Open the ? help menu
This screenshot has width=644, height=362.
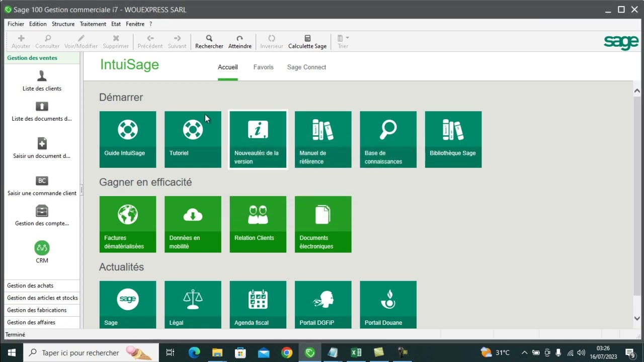(x=150, y=24)
